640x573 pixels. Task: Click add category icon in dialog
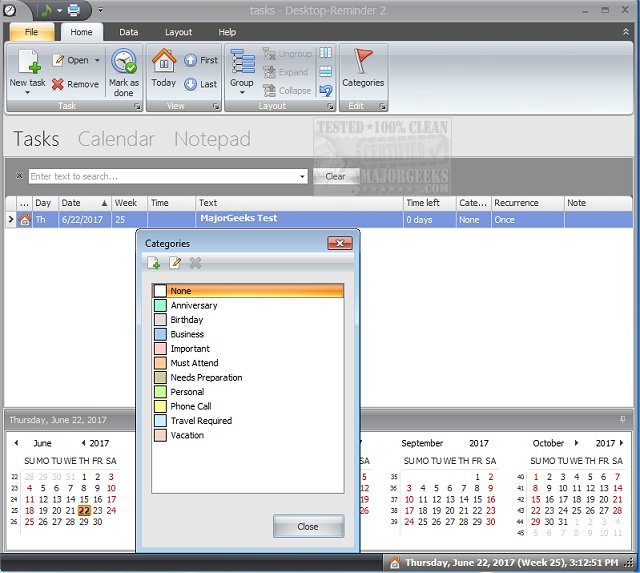tap(154, 263)
